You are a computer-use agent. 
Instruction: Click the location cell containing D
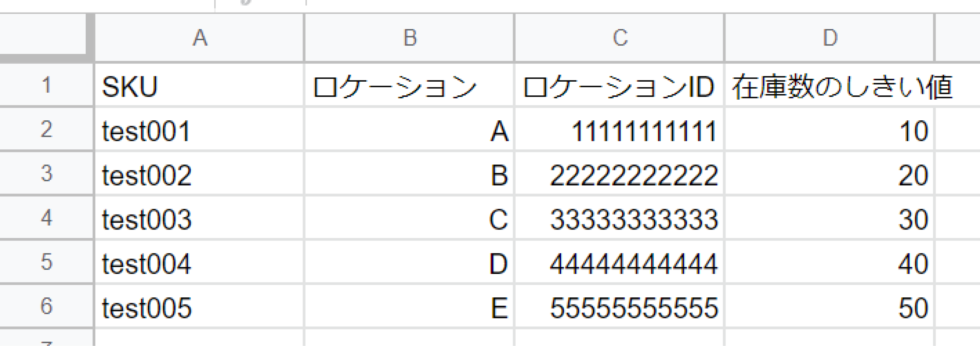pyautogui.click(x=409, y=263)
